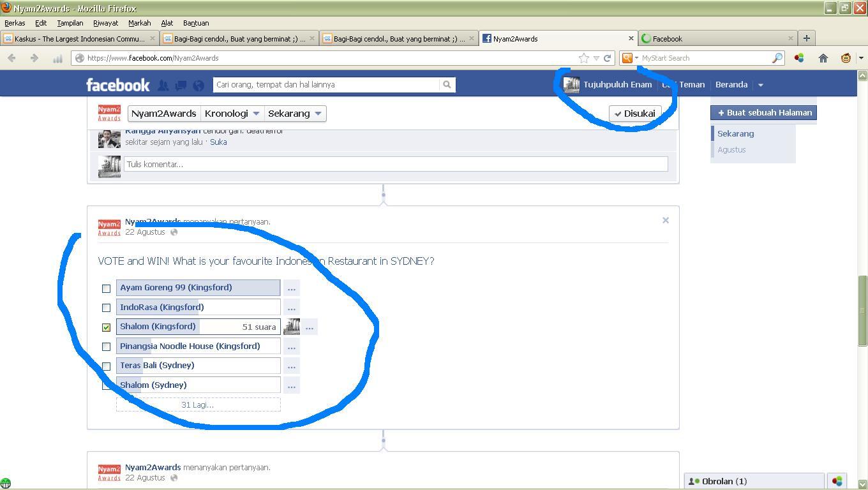
Task: Check the Ayam Goreng 99 (Kingsford) option
Action: coord(107,288)
